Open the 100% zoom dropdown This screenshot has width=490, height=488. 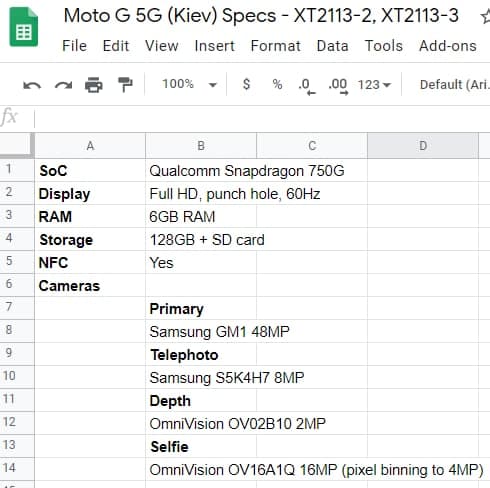click(189, 84)
